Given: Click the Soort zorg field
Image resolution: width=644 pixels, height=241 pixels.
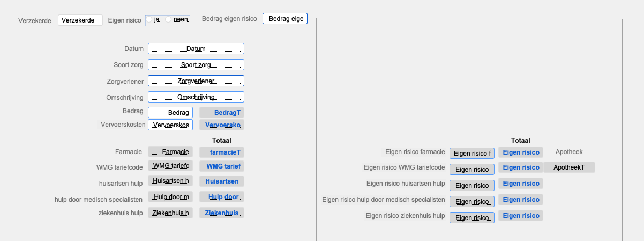Looking at the screenshot, I should (x=196, y=65).
